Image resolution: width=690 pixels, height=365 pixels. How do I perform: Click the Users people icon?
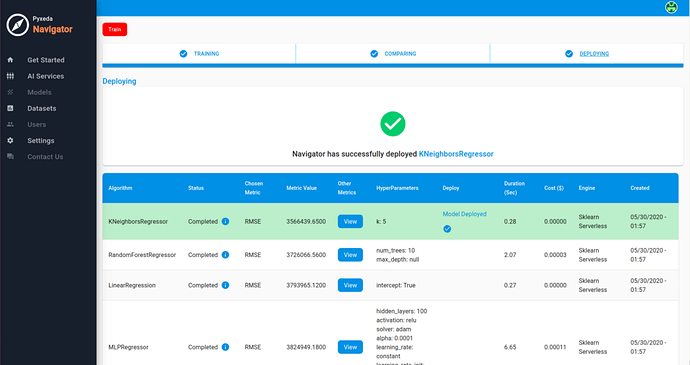[10, 125]
